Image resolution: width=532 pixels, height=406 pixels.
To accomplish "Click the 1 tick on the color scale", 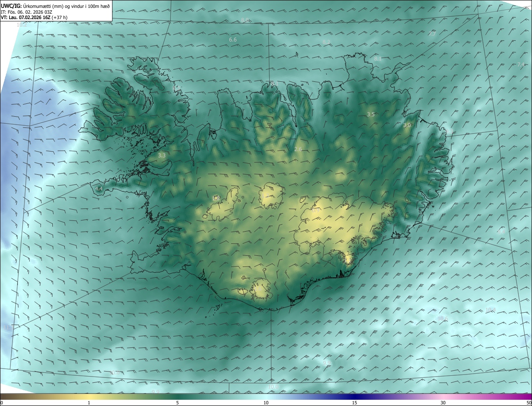I will (89, 403).
